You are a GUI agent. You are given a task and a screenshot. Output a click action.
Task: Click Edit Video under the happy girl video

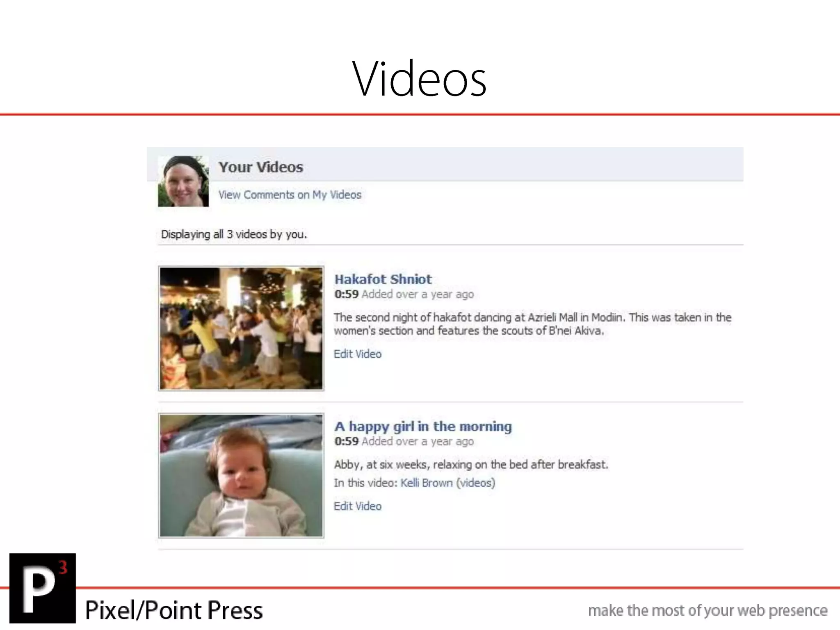click(x=358, y=506)
